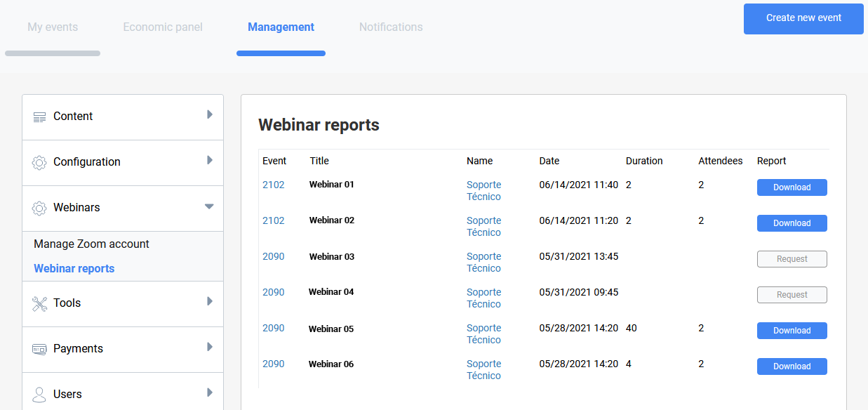
Task: Click the Users person icon
Action: pos(40,394)
